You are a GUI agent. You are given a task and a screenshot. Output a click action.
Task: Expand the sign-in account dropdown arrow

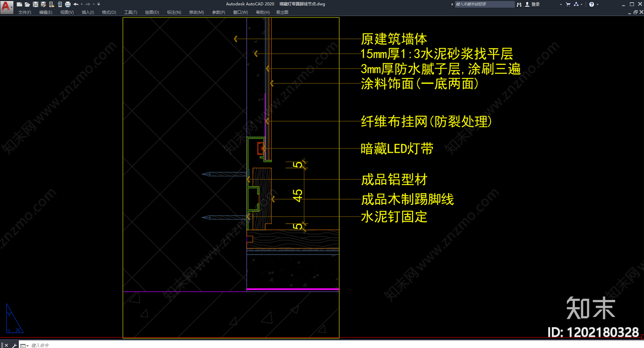click(561, 4)
